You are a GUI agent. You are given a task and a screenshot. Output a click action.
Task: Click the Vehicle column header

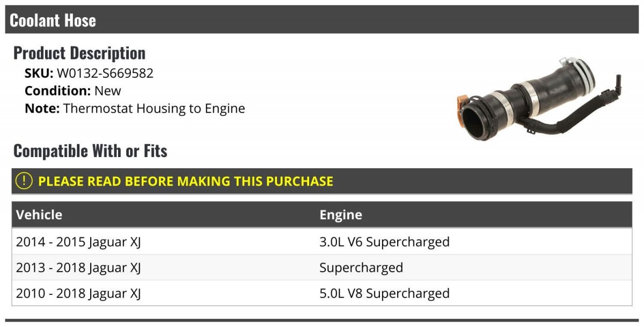[x=39, y=215]
